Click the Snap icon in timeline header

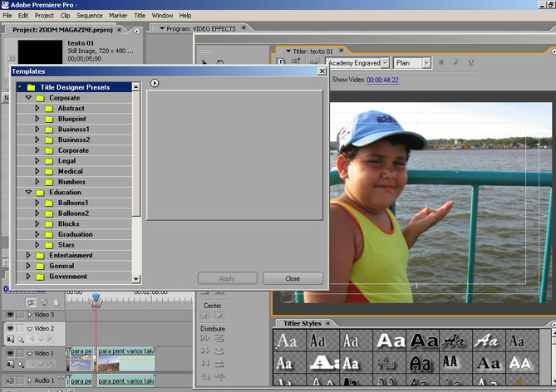click(32, 302)
